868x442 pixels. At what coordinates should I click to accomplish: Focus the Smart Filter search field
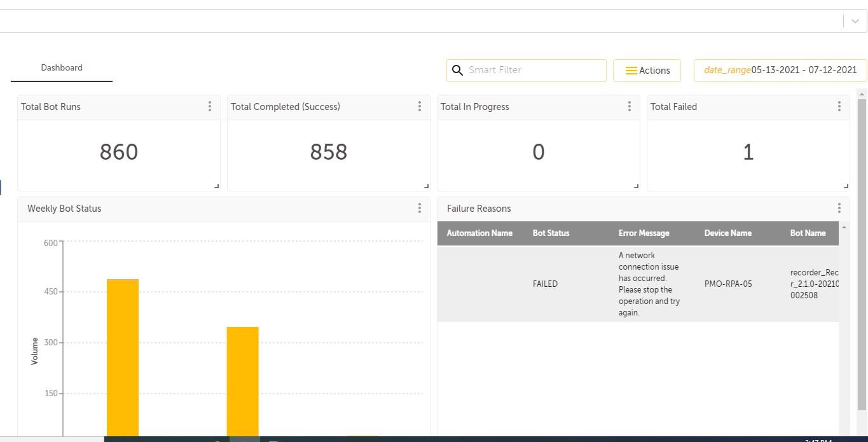coord(527,71)
